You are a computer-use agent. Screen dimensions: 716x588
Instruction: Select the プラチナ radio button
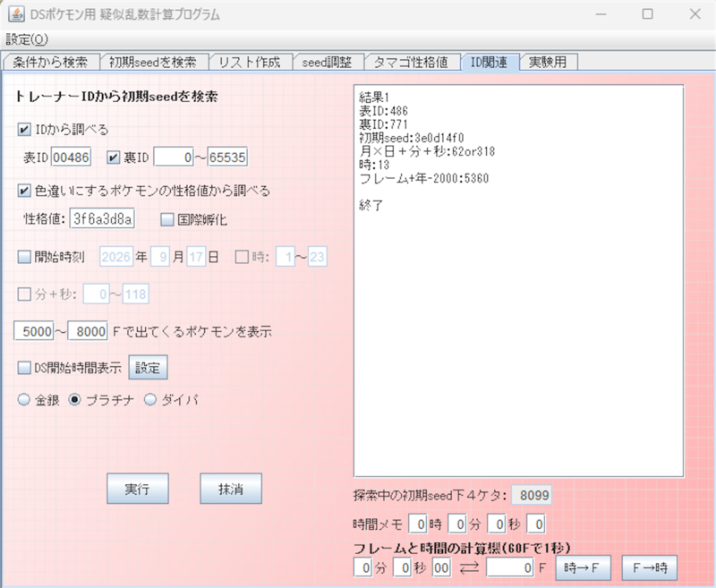74,400
